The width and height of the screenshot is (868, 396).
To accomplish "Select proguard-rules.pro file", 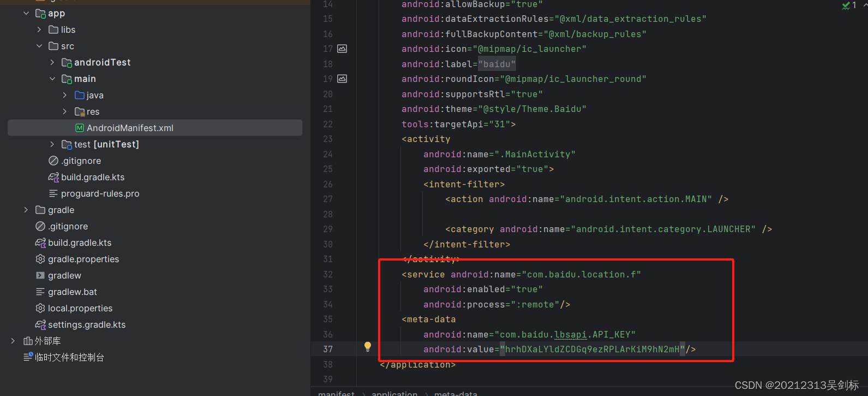I will click(x=100, y=193).
